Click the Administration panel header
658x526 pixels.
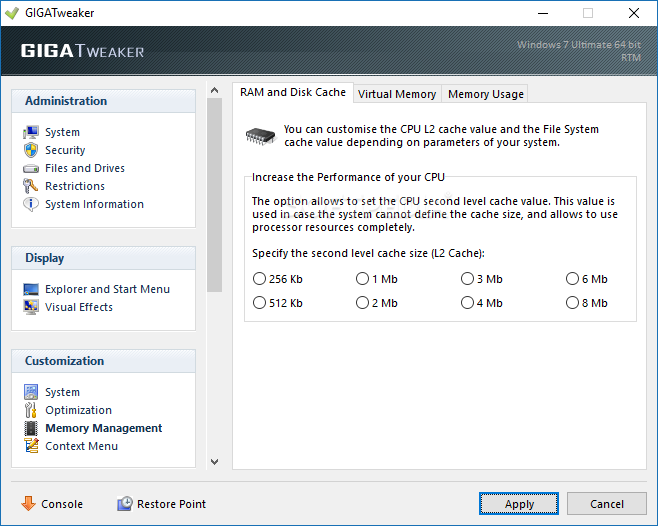click(103, 101)
